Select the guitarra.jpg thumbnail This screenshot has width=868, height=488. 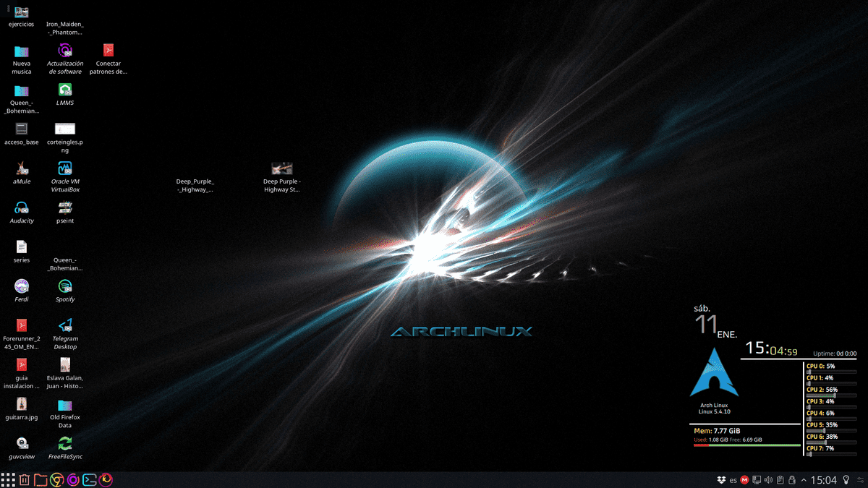pos(22,408)
